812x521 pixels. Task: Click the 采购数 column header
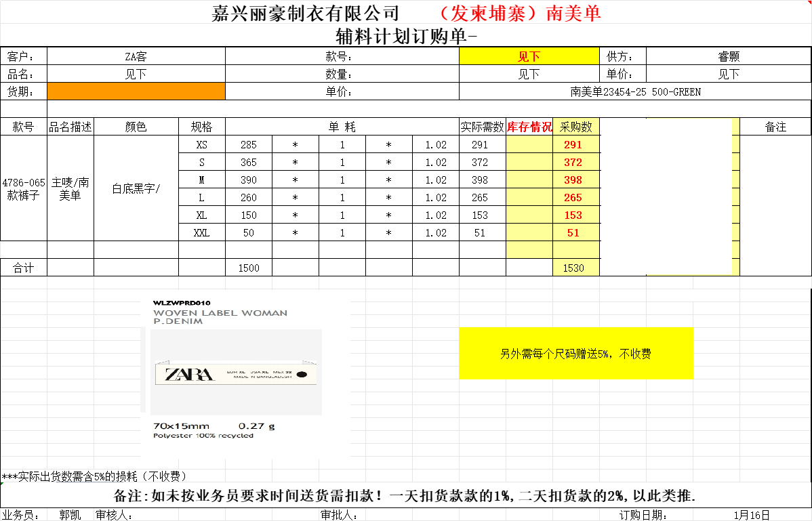click(x=576, y=127)
